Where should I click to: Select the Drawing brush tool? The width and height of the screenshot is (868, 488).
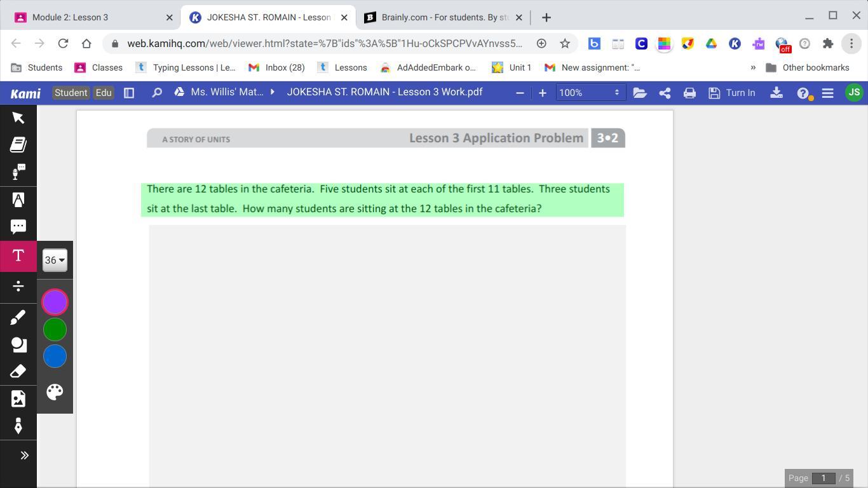point(18,317)
